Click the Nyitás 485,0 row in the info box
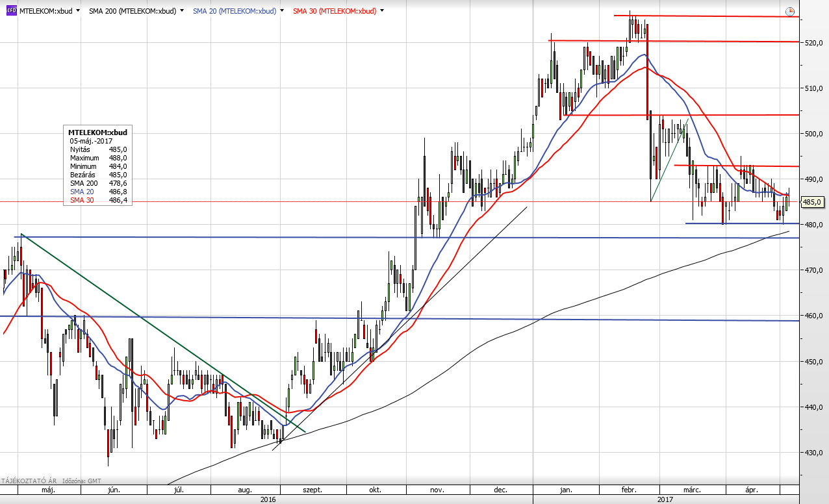 (97, 149)
